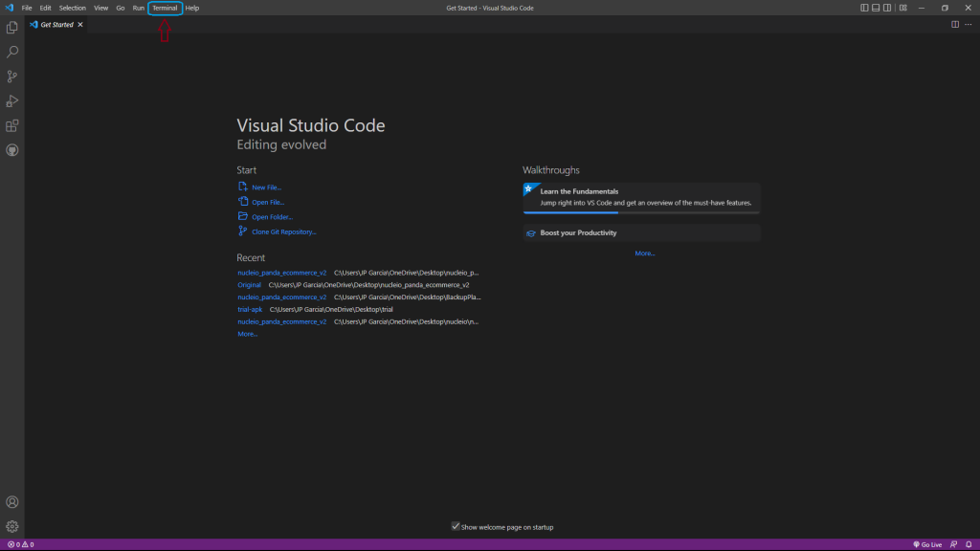This screenshot has width=980, height=551.
Task: Click the New File... link
Action: pyautogui.click(x=266, y=187)
